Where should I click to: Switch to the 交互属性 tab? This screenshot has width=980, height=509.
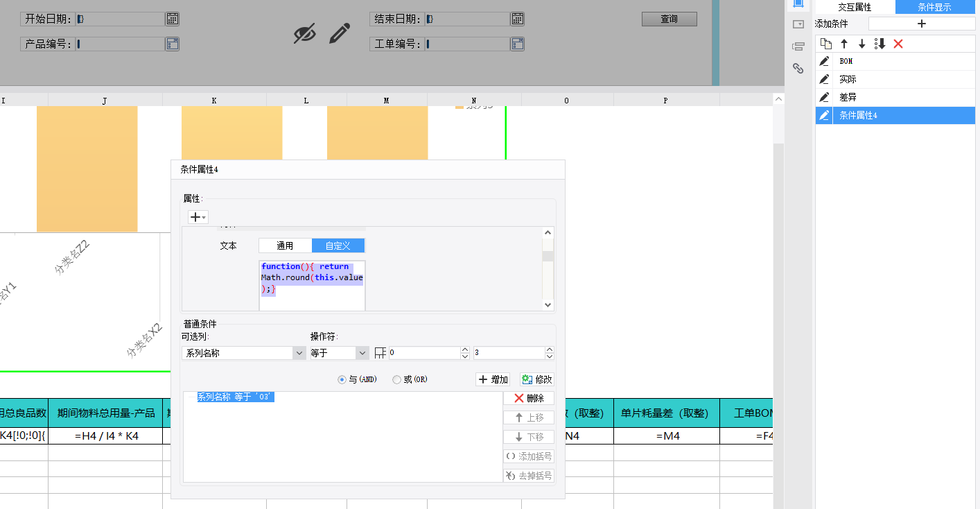pos(855,7)
